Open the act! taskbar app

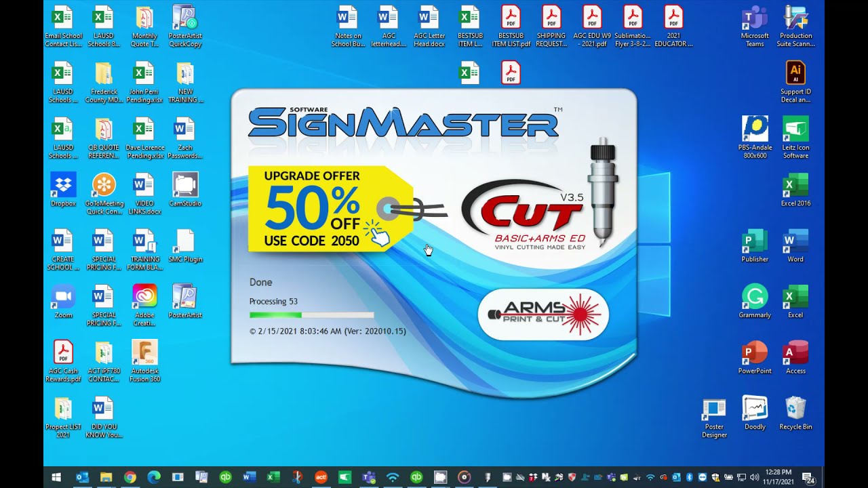coord(321,477)
